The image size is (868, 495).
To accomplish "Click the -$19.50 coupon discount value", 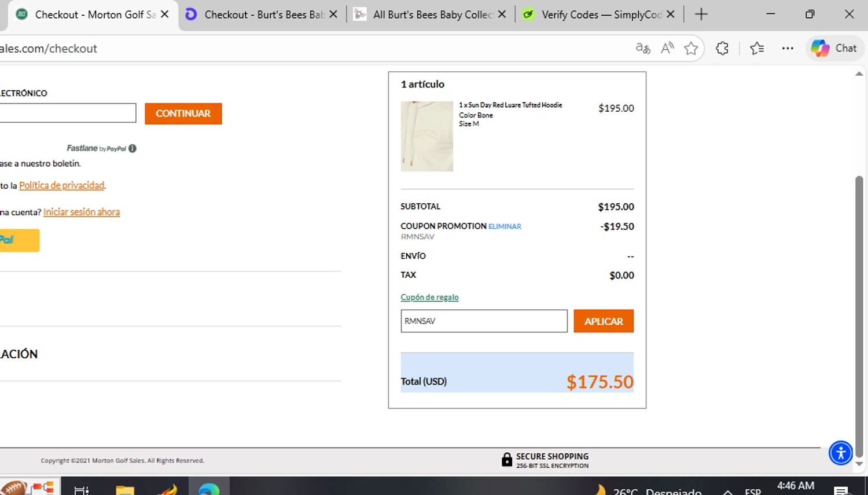I will [617, 226].
